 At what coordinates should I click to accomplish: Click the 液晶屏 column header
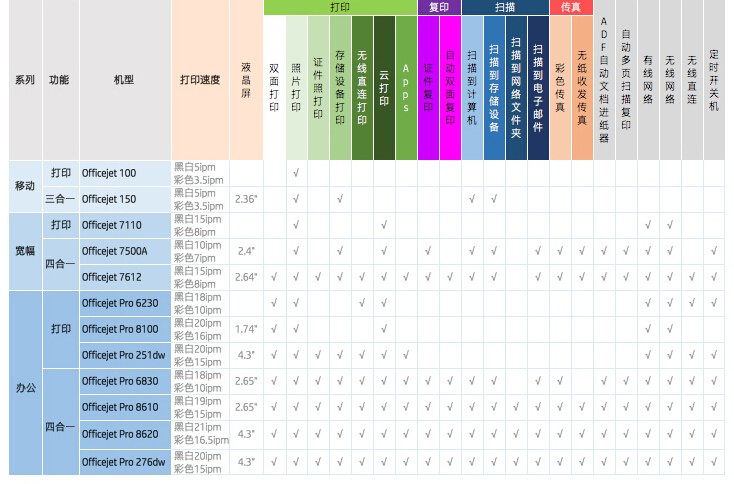click(246, 80)
